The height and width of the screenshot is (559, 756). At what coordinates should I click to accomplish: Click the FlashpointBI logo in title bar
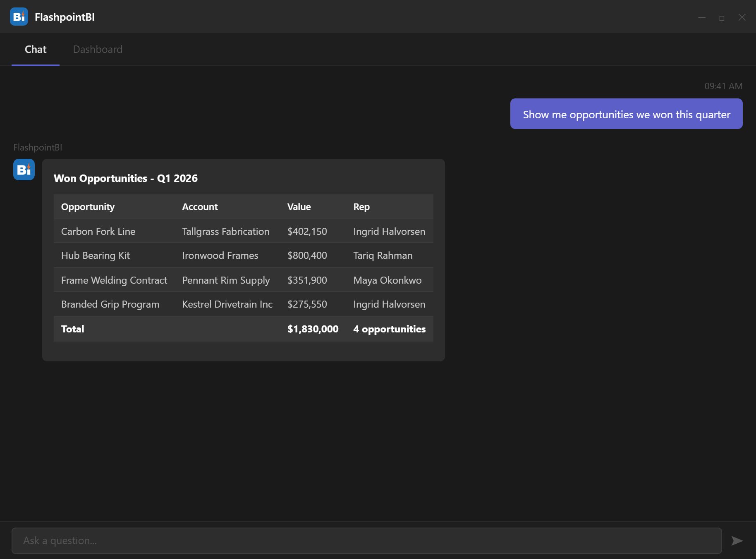click(19, 17)
